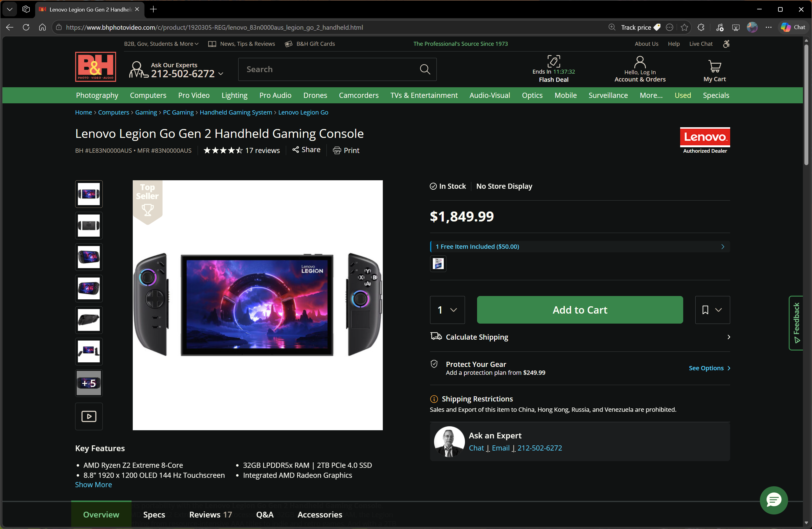Image resolution: width=812 pixels, height=529 pixels.
Task: Open the Computers navigation menu
Action: coord(148,95)
